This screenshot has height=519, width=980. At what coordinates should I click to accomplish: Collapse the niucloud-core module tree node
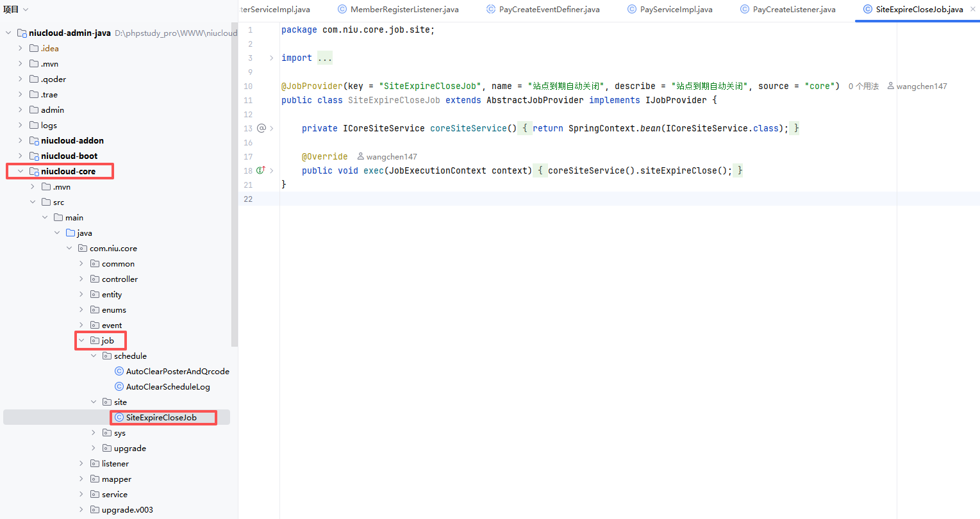point(21,172)
